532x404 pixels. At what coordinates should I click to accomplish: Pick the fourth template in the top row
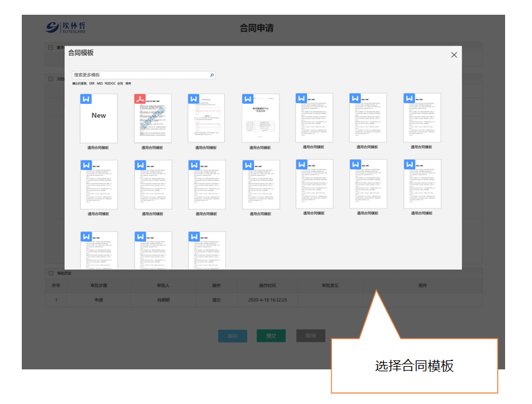coord(260,119)
